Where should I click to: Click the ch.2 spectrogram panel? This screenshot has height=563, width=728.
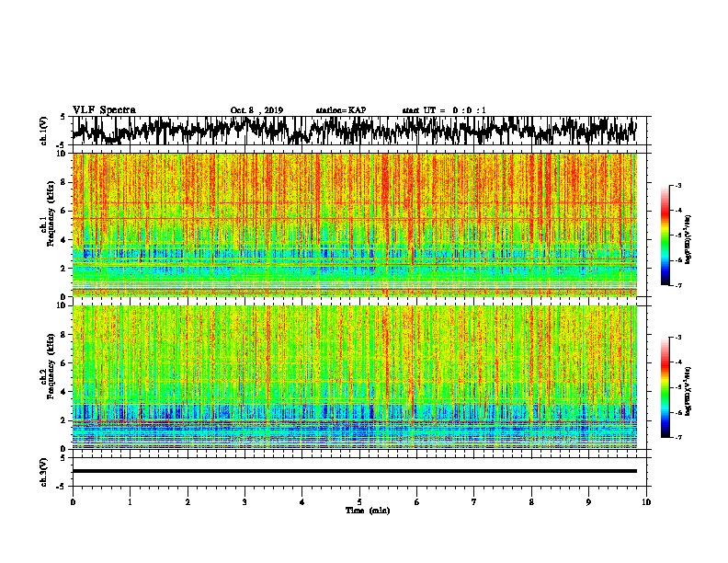[x=355, y=377]
